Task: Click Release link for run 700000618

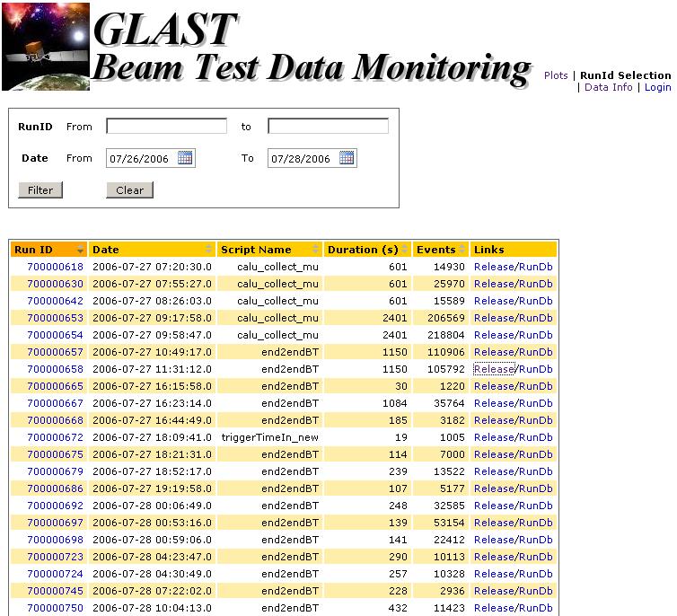Action: (494, 267)
